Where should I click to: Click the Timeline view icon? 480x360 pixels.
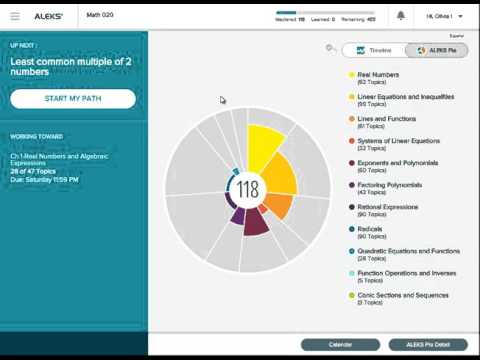click(361, 50)
